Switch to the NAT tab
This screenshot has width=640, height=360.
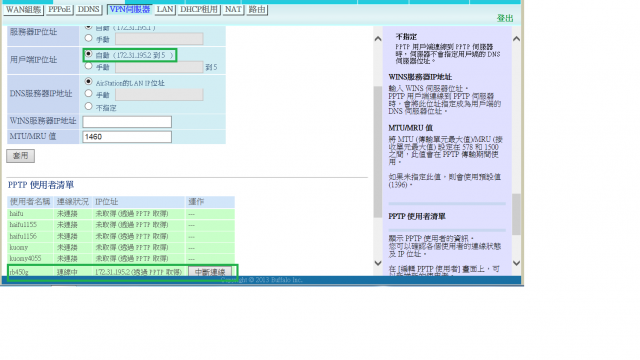pos(233,10)
